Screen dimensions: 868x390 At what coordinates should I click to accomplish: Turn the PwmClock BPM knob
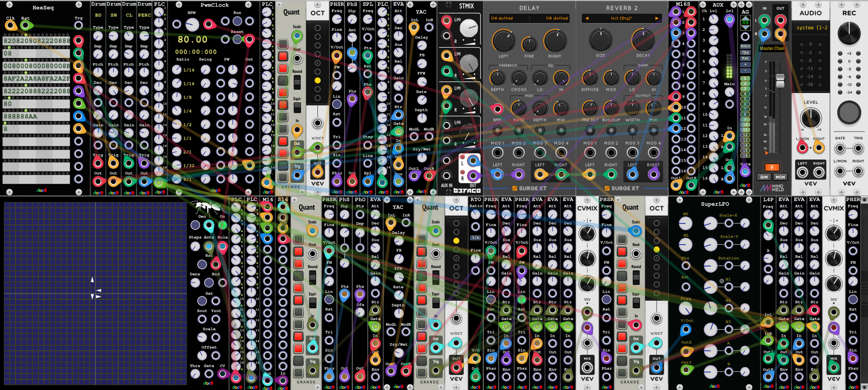pos(192,24)
